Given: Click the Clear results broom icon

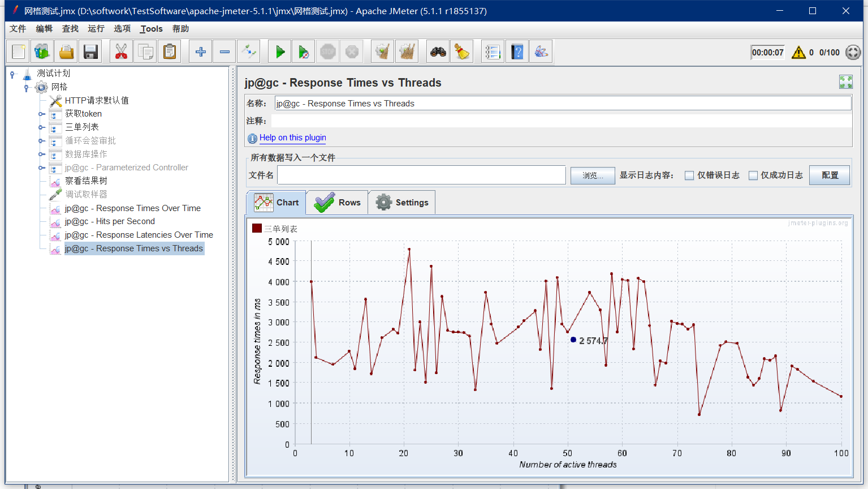Looking at the screenshot, I should click(383, 52).
